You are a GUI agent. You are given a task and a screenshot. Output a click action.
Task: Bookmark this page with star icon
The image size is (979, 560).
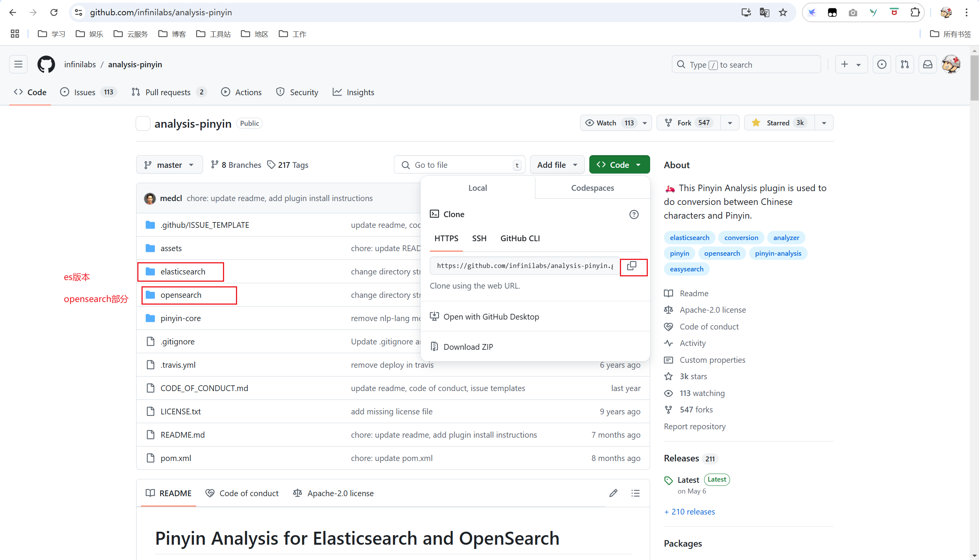(783, 12)
